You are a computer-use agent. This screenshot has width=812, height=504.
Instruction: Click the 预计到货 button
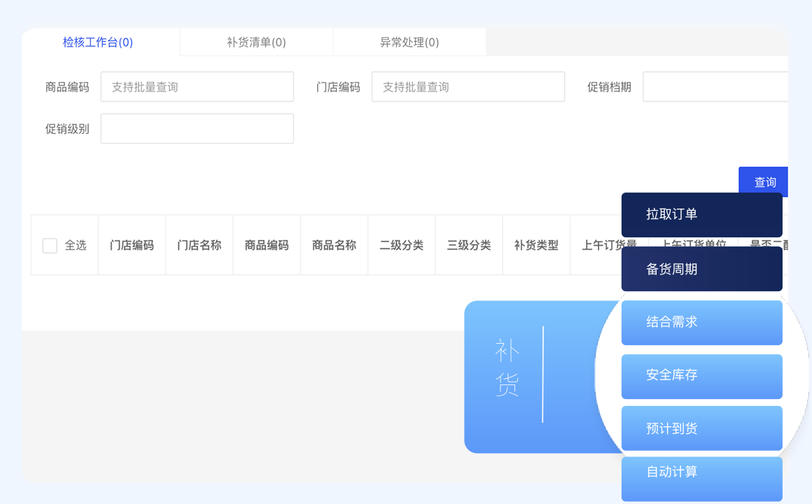point(701,428)
